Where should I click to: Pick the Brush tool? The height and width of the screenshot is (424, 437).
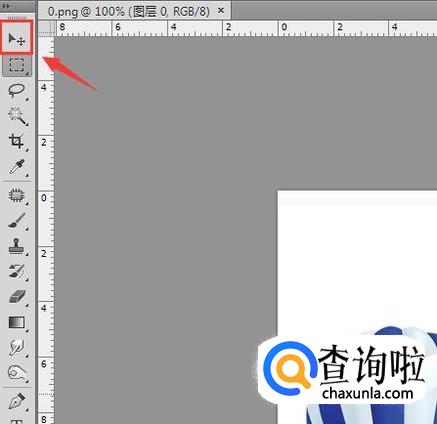tap(17, 221)
